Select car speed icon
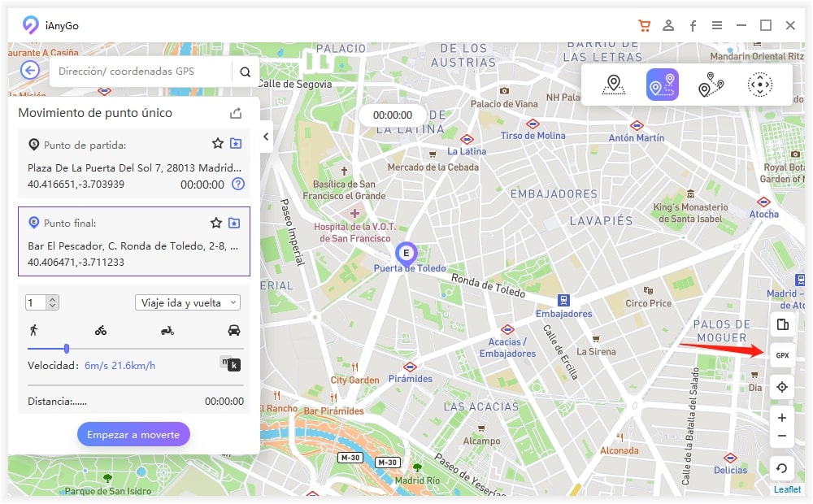The height and width of the screenshot is (504, 813). (x=234, y=330)
